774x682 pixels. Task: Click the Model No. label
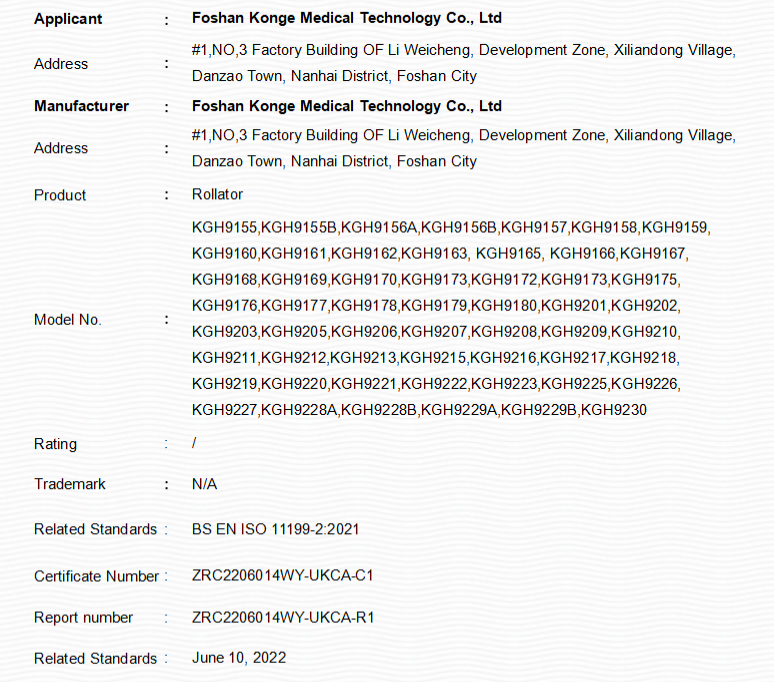(68, 320)
